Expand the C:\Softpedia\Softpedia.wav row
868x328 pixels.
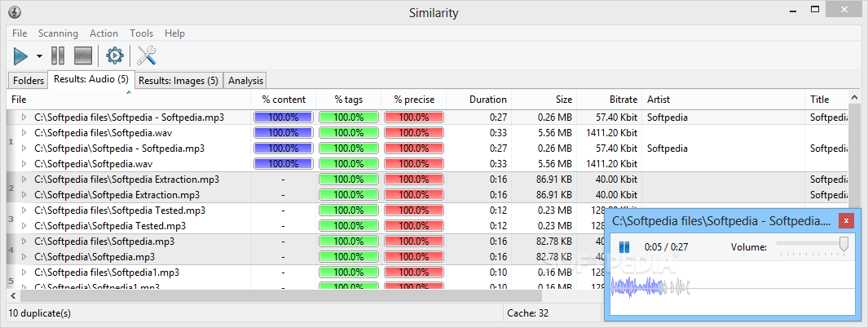tap(24, 164)
